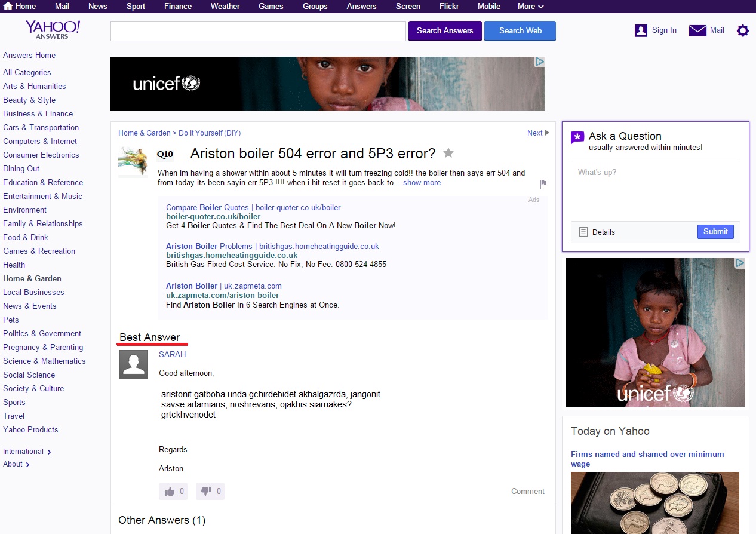Open Games in the top navigation bar
The image size is (756, 534).
271,6
